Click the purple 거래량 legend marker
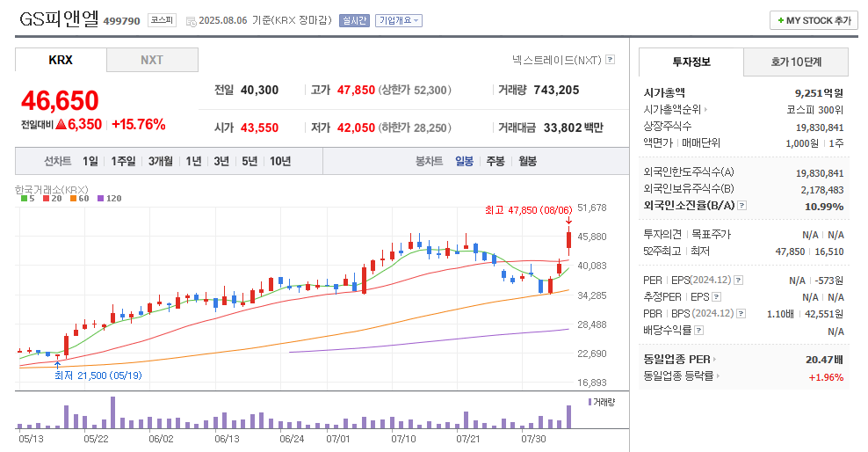The width and height of the screenshot is (868, 452). tap(590, 402)
